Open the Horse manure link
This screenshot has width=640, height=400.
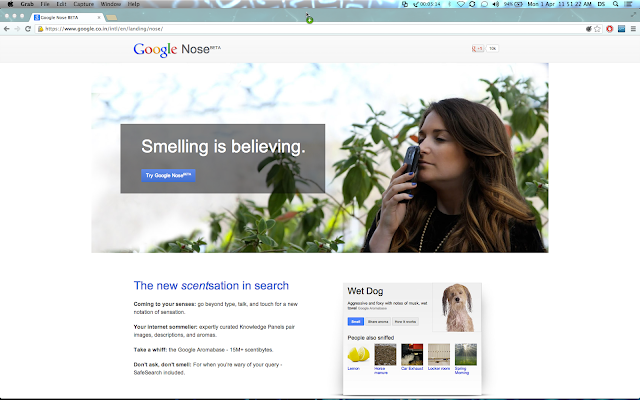(381, 371)
